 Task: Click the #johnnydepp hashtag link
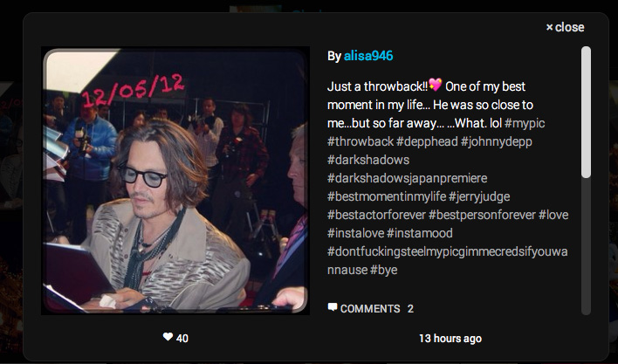tap(496, 141)
